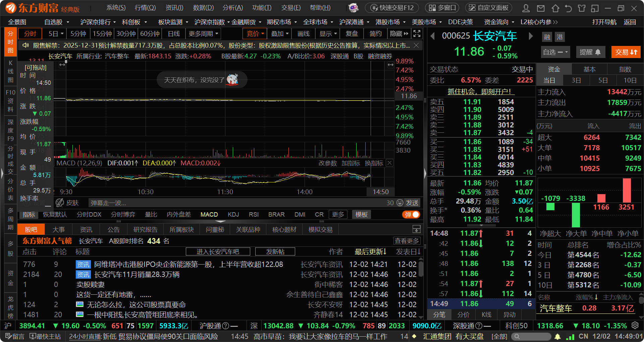Click the orange 交易 button
The width and height of the screenshot is (644, 342).
click(x=626, y=52)
